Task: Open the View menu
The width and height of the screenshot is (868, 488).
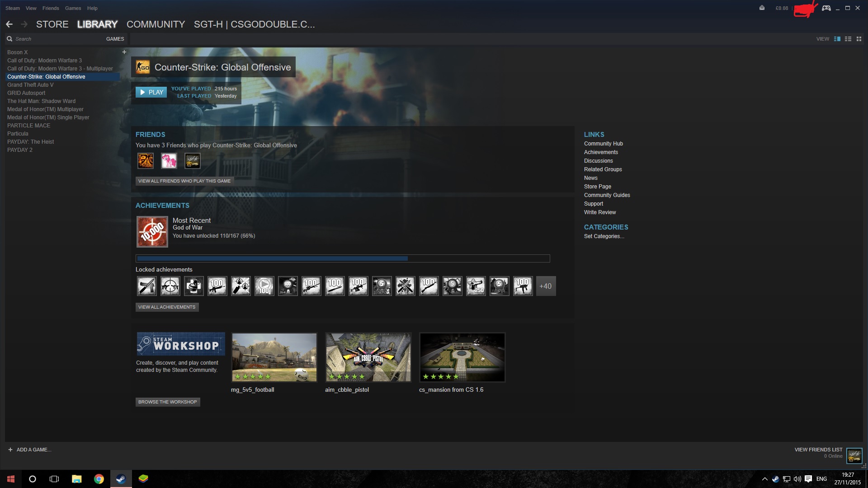Action: click(x=31, y=8)
